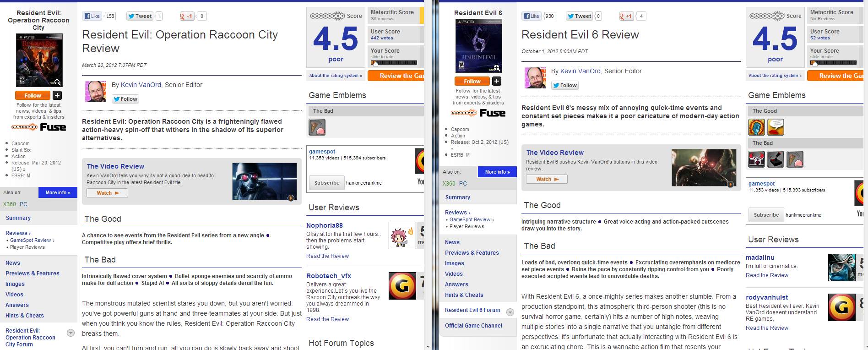The width and height of the screenshot is (868, 350).
Task: Open Images in Resident Evil 6 sidebar
Action: 455,263
